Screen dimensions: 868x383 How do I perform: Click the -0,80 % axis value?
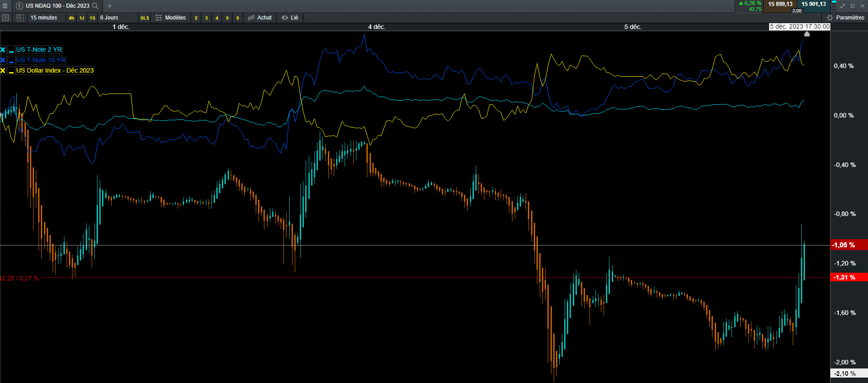point(845,214)
